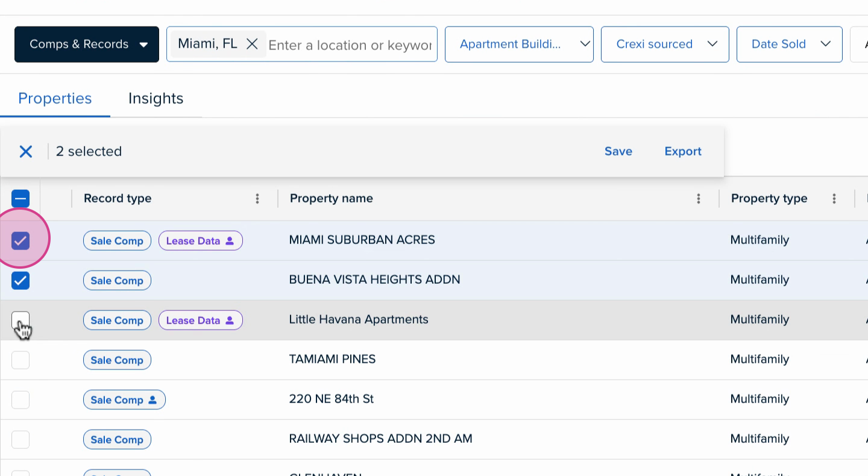Expand the Crexi sourced filter dropdown

point(664,44)
